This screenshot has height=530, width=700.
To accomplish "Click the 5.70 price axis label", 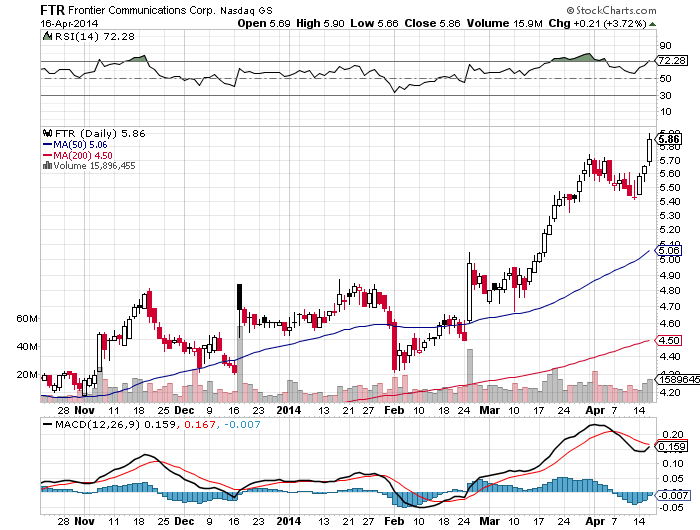I will [x=670, y=160].
